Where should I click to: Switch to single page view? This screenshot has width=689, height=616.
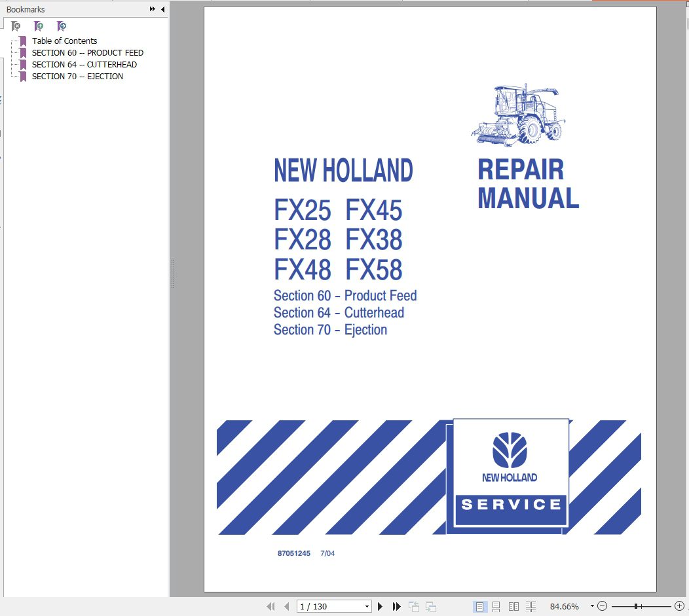point(479,606)
